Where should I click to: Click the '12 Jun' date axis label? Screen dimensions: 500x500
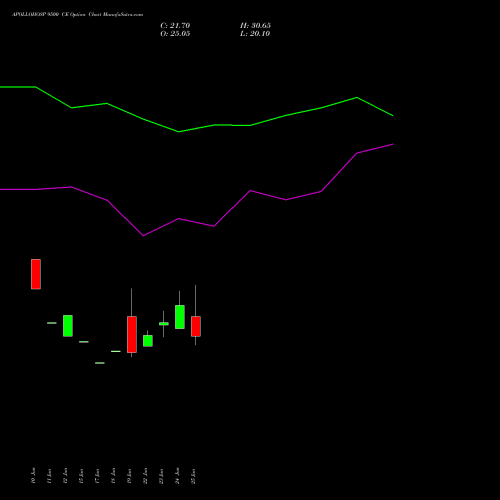pos(65,476)
